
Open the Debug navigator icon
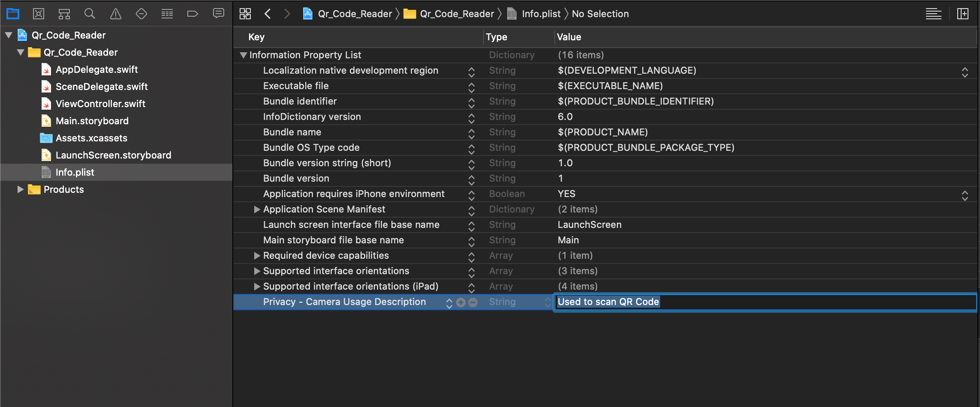coord(167,14)
